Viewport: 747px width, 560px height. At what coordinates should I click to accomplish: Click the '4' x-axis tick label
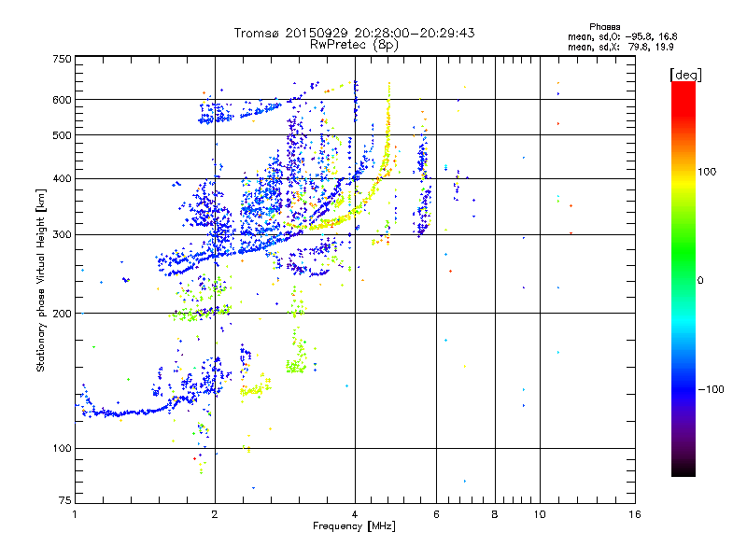pyautogui.click(x=355, y=514)
